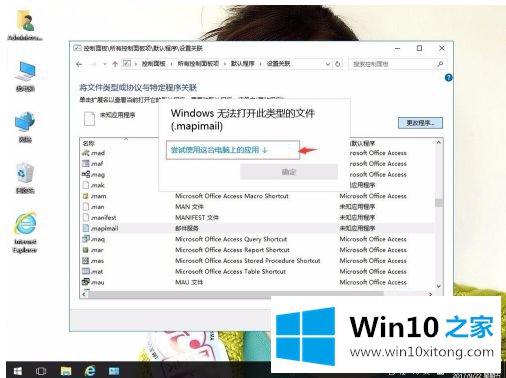Select the .mar file type row
506x378 pixels.
click(257, 250)
